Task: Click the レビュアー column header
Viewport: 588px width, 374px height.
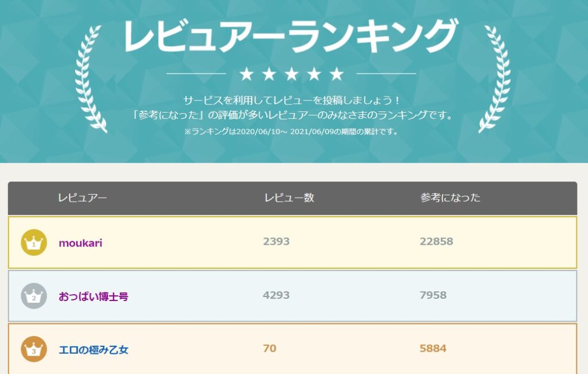Action: [82, 198]
